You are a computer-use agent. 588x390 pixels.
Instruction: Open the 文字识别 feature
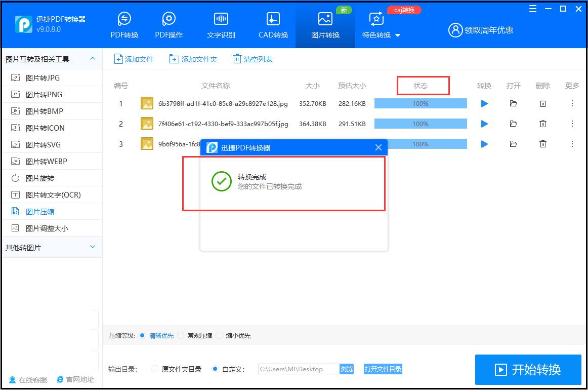(221, 24)
